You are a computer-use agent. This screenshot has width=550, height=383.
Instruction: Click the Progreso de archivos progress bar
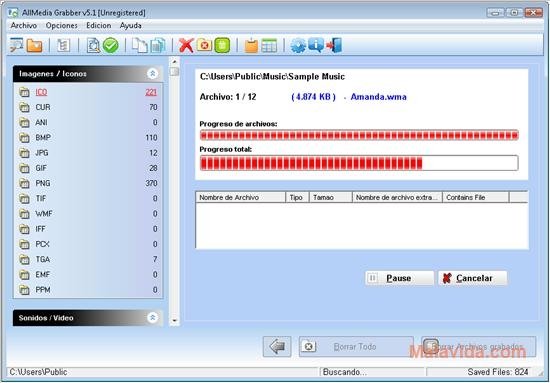[x=359, y=135]
